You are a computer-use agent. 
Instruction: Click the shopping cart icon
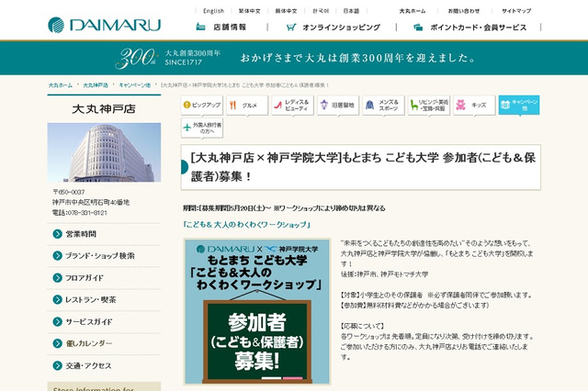(x=291, y=28)
